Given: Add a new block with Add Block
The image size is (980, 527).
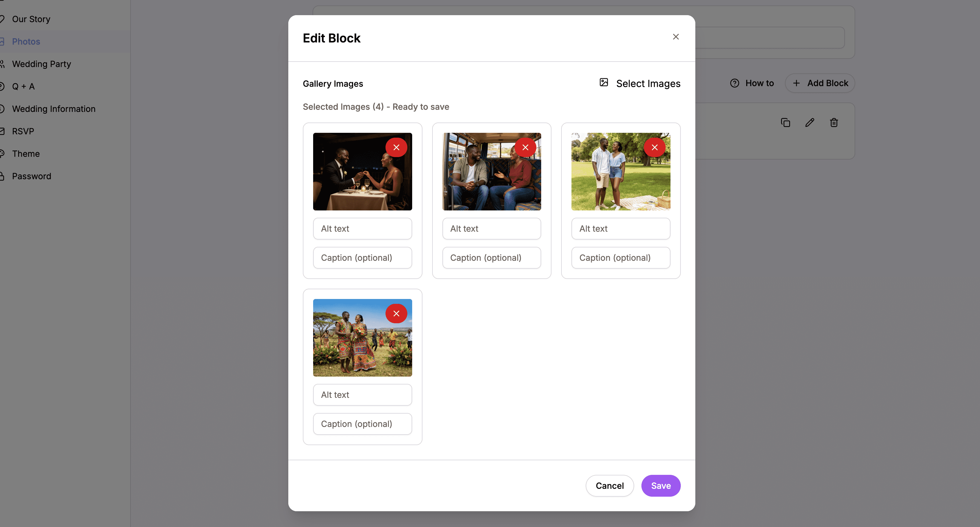Looking at the screenshot, I should [x=820, y=83].
